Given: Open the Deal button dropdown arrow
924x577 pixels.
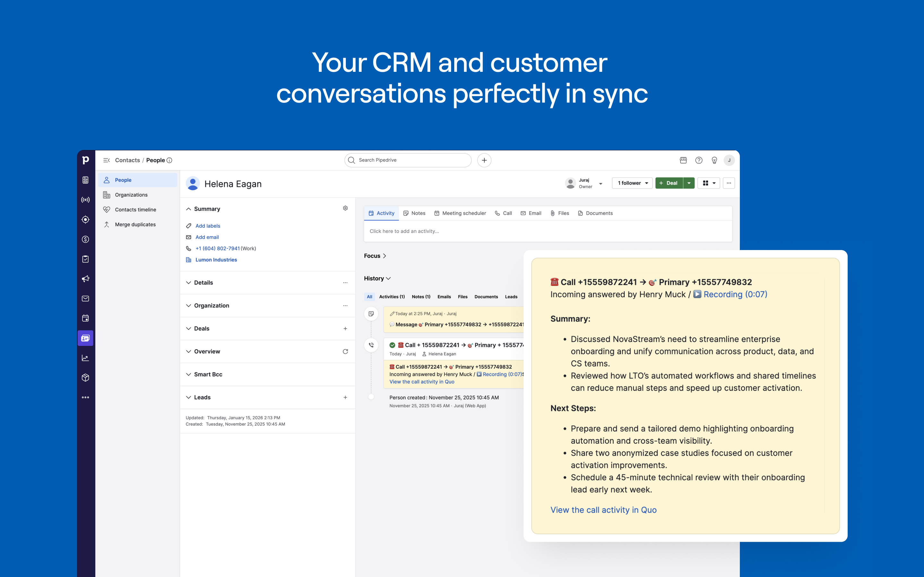Looking at the screenshot, I should click(689, 183).
